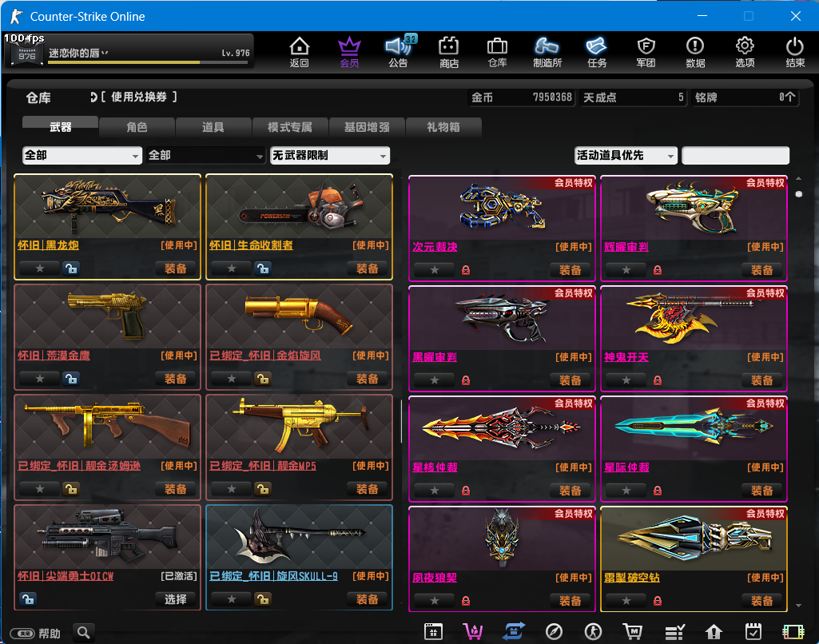Click the 已绑定_怀旧|靓金MP5 weapon image
The height and width of the screenshot is (644, 819).
click(300, 427)
